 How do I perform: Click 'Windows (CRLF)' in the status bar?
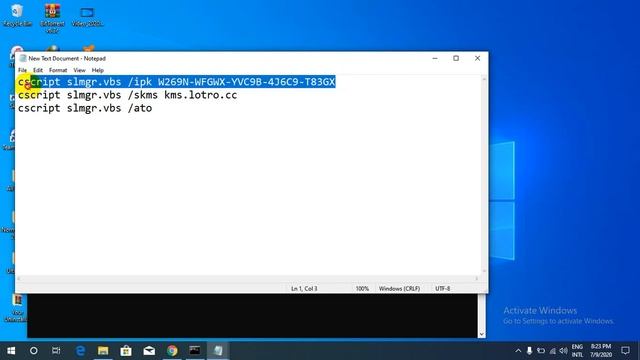click(x=399, y=289)
